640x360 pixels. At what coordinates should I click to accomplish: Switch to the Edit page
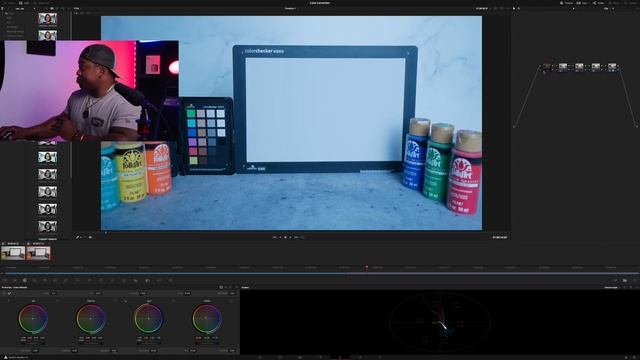(300, 357)
